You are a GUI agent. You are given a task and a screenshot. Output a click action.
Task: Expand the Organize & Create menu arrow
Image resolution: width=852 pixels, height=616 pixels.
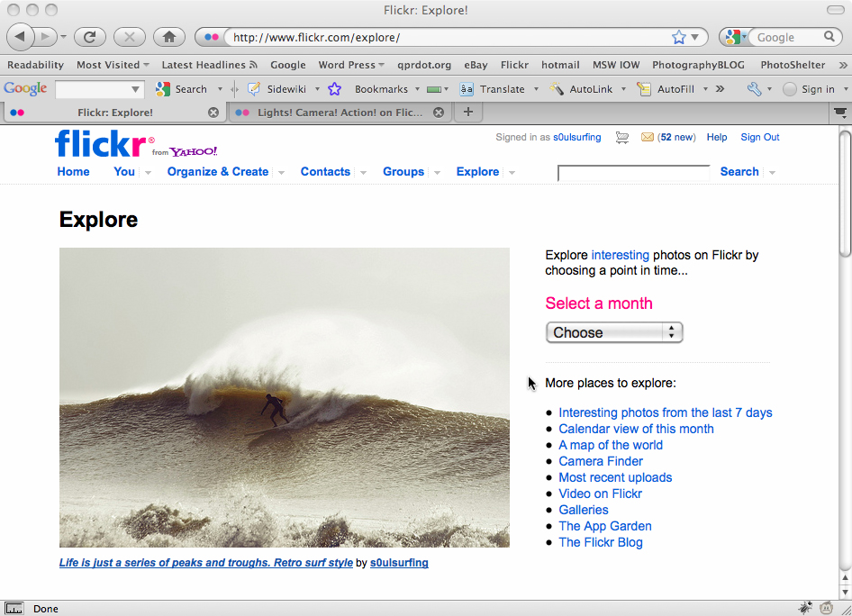coord(281,173)
